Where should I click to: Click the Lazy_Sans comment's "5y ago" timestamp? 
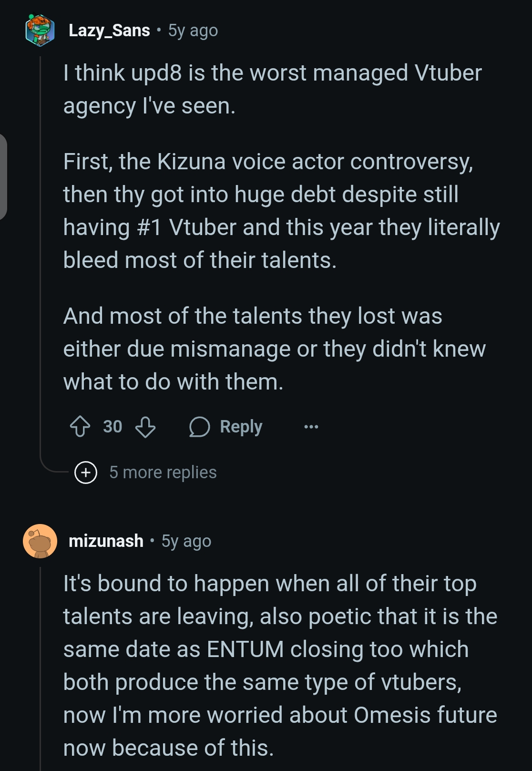tap(193, 31)
